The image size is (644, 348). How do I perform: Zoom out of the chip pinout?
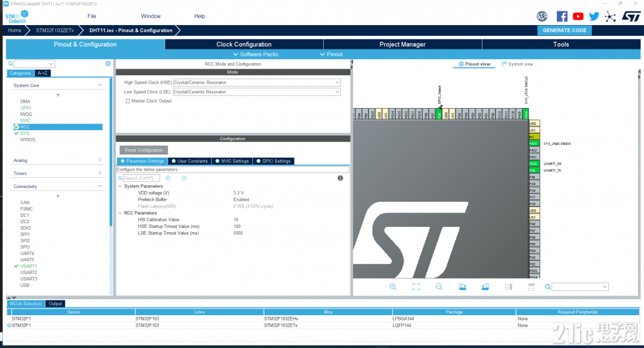click(x=439, y=287)
